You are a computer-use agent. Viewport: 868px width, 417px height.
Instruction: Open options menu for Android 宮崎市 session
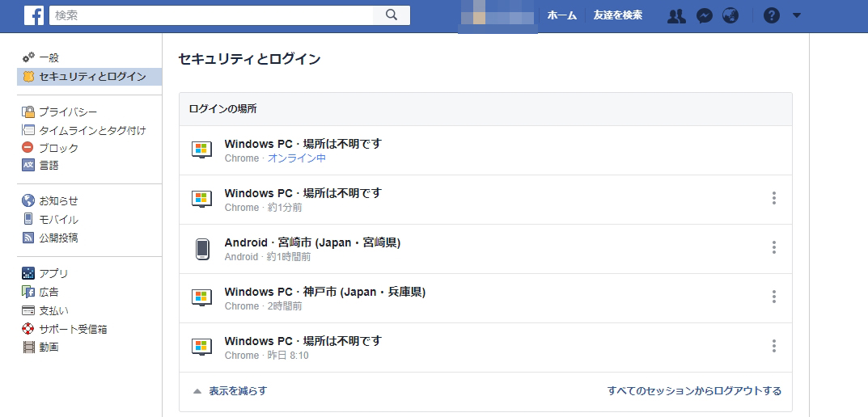pyautogui.click(x=774, y=248)
